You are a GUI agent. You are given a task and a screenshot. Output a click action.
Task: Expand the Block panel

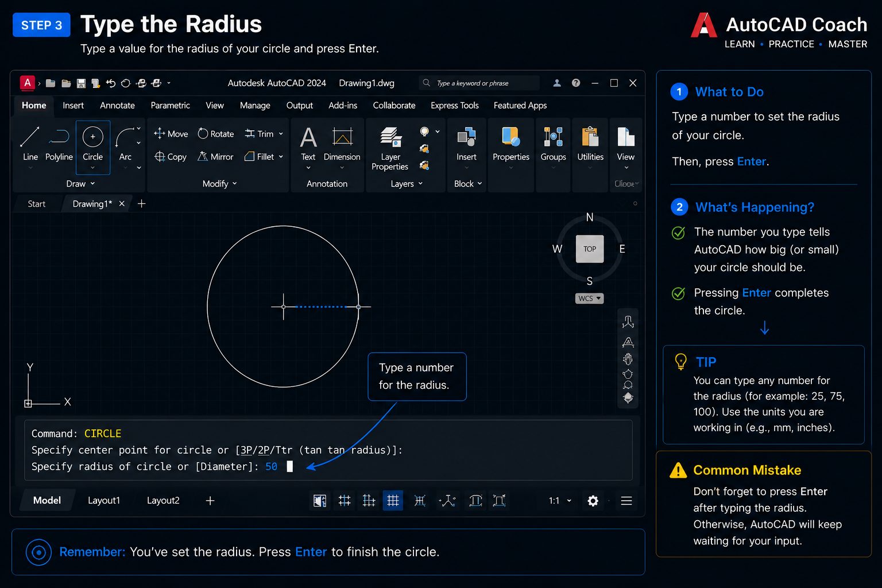pyautogui.click(x=468, y=184)
